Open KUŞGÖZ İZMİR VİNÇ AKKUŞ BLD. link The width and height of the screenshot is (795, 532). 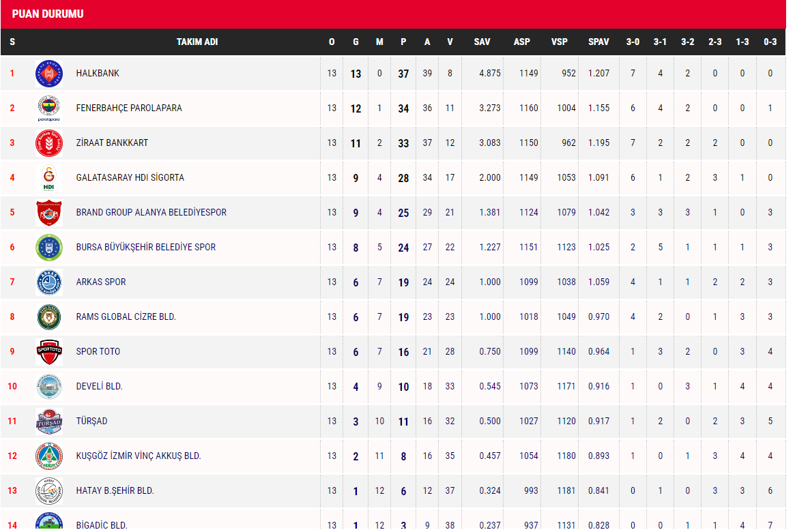[139, 456]
